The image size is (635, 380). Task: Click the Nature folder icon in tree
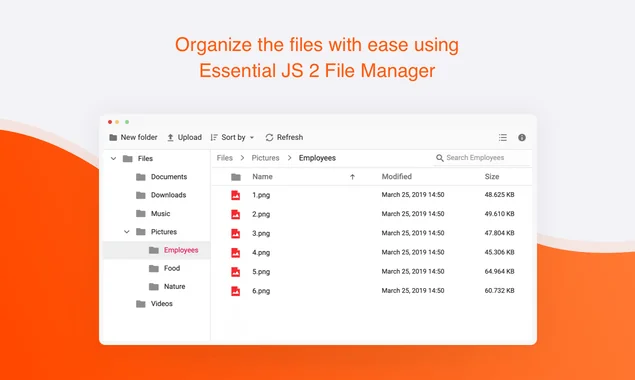153,287
